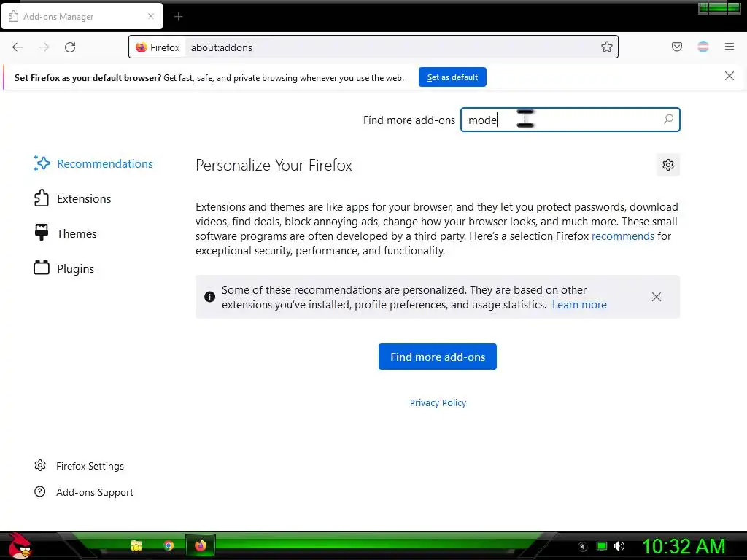
Task: Click the Firefox identity icon in the address bar
Action: pyautogui.click(x=141, y=47)
